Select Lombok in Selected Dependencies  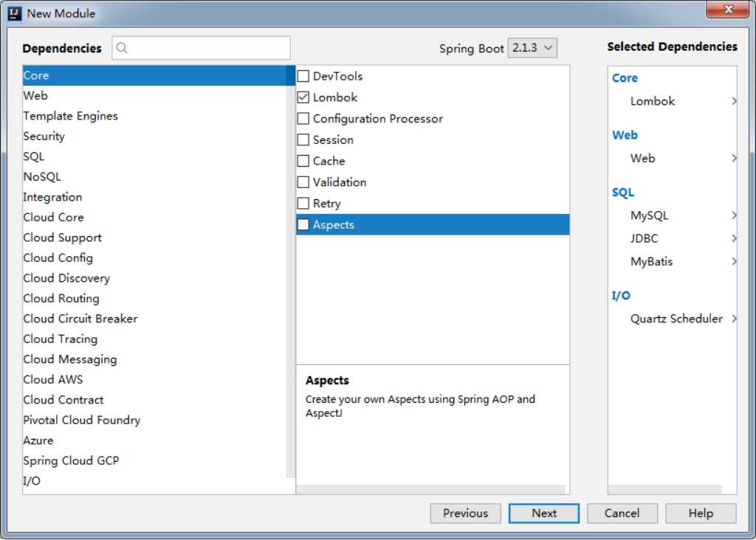click(653, 100)
